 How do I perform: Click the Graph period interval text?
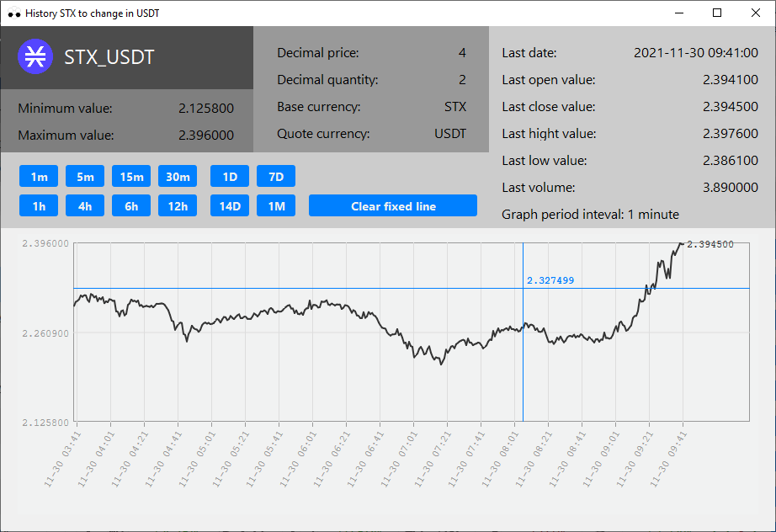click(x=590, y=215)
